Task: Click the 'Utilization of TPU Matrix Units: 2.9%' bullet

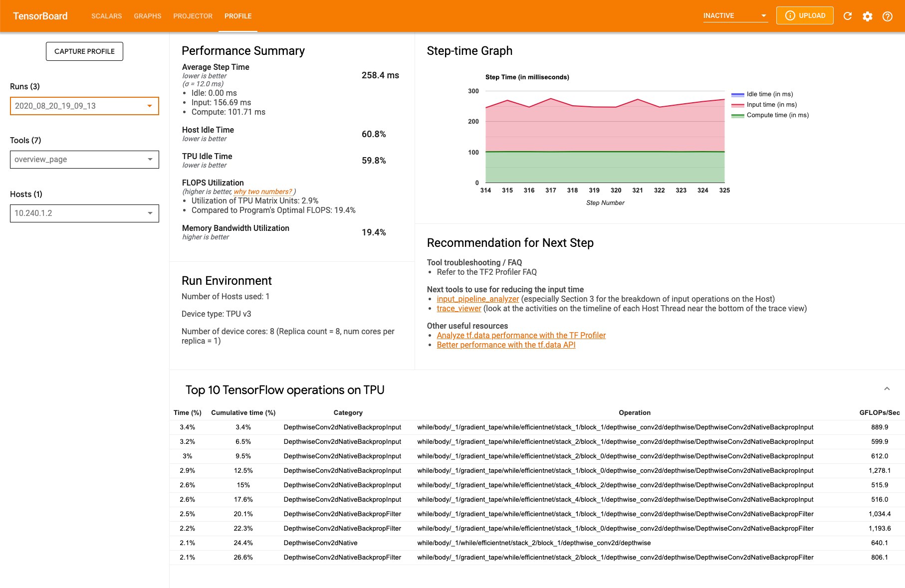Action: click(x=255, y=200)
